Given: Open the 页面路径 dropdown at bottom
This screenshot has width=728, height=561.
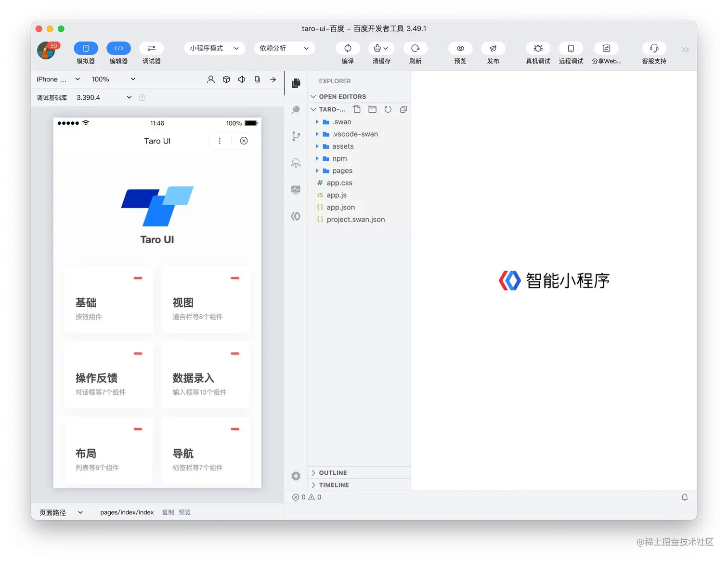Looking at the screenshot, I should click(61, 512).
